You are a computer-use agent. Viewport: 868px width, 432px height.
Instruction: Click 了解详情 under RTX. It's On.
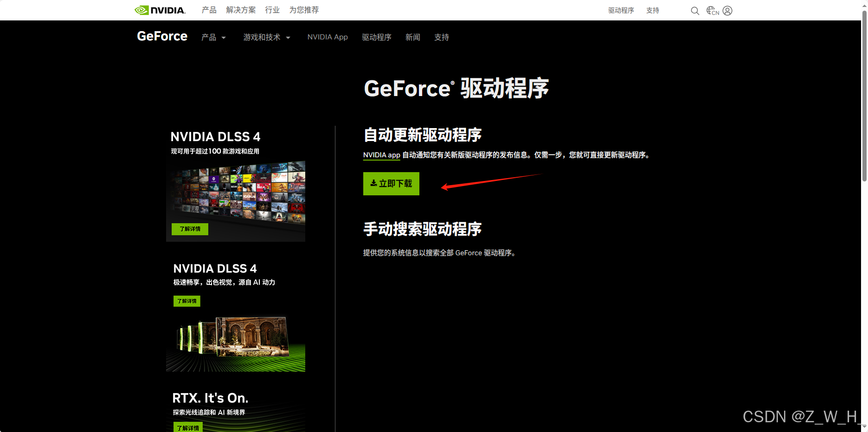pyautogui.click(x=188, y=427)
